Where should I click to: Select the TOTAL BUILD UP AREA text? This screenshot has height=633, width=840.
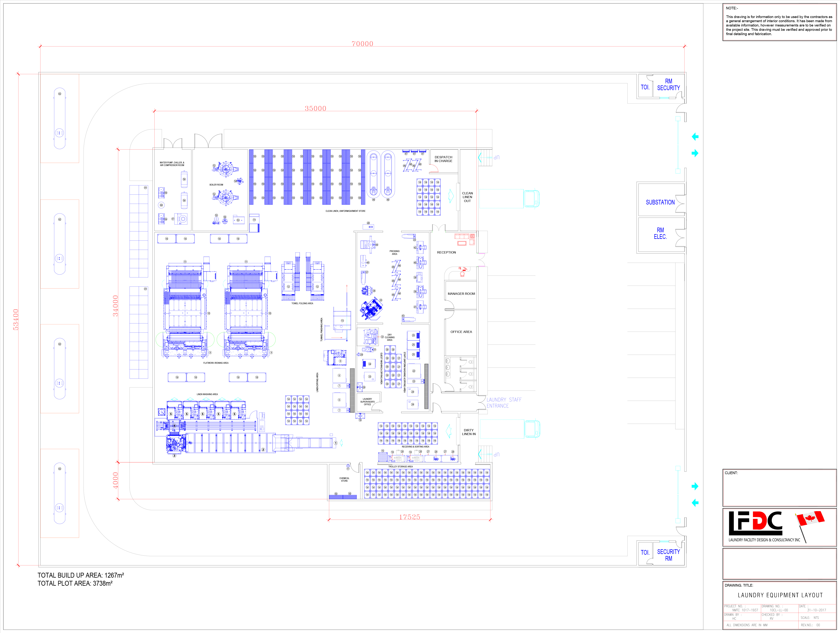tap(81, 575)
